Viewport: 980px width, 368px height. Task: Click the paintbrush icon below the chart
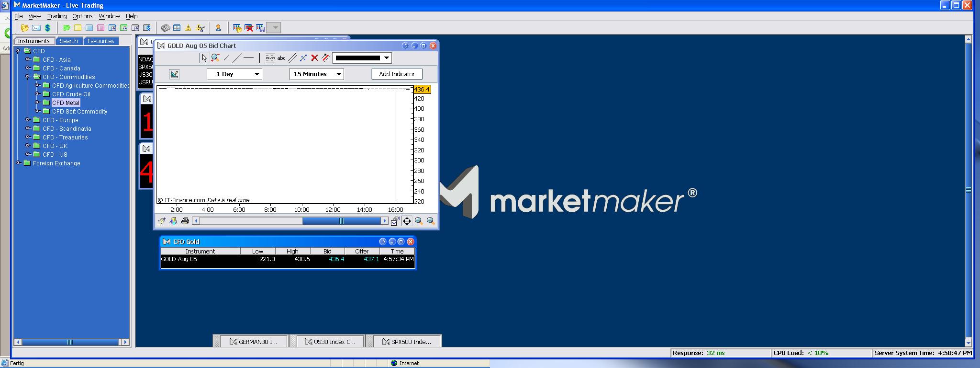pos(162,221)
